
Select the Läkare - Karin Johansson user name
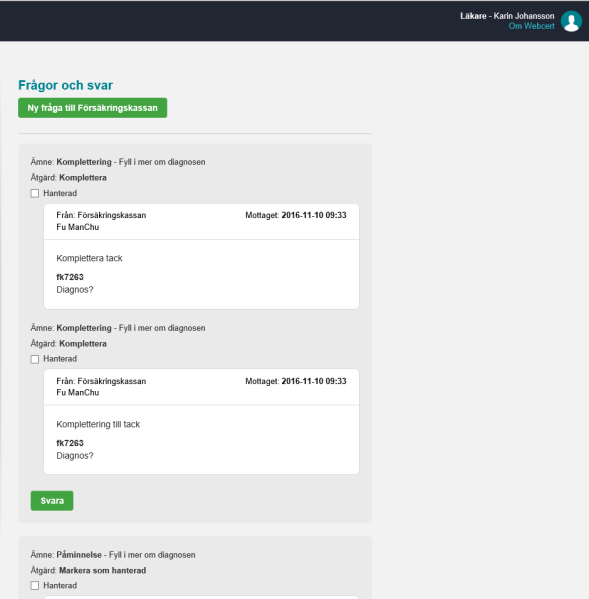coord(507,16)
